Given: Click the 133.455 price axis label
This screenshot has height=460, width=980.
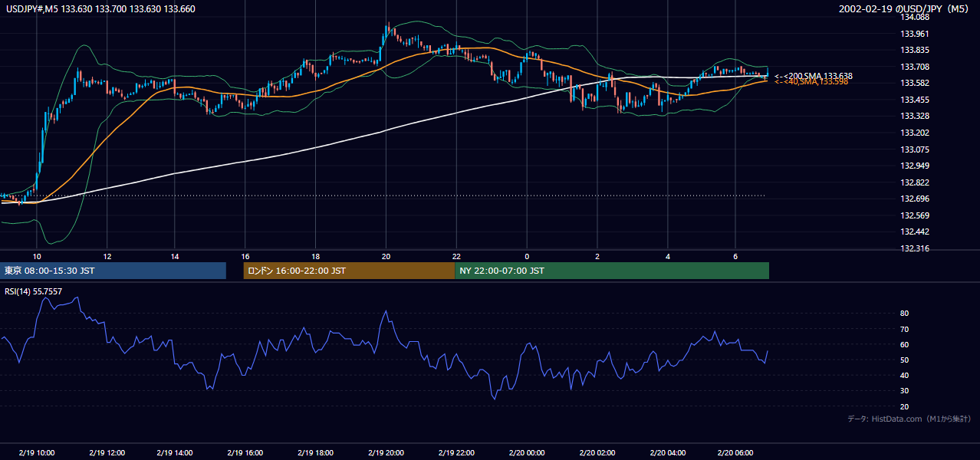Looking at the screenshot, I should click(916, 100).
